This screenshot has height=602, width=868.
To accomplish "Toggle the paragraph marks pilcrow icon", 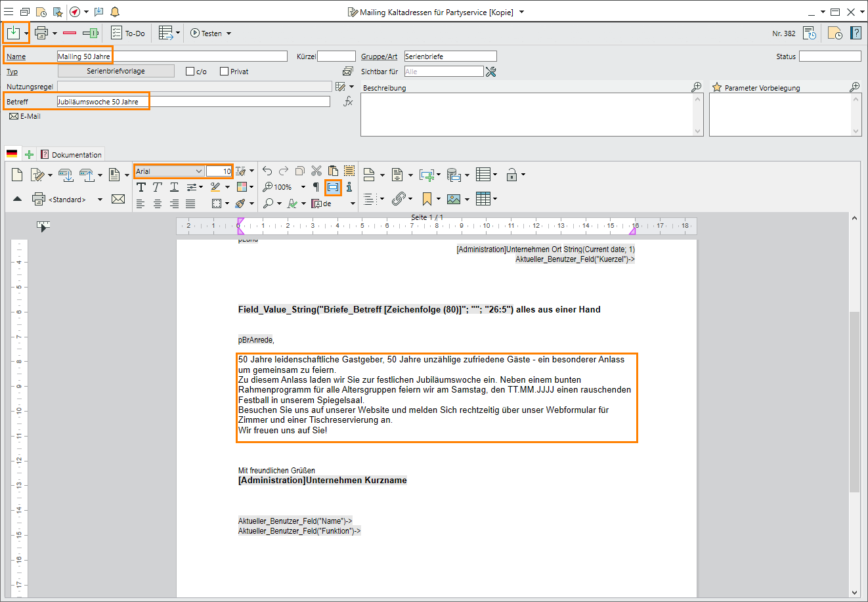I will [316, 187].
